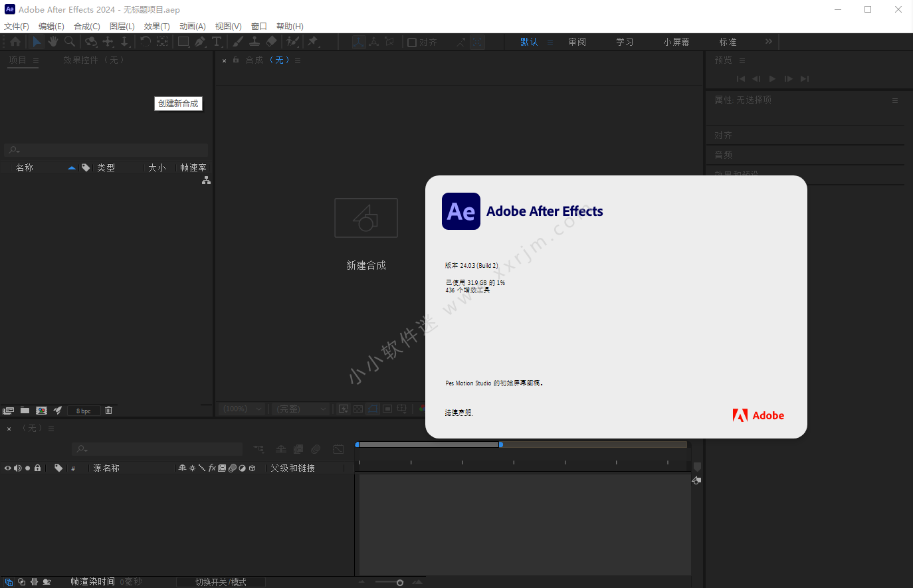Viewport: 913px width, 588px height.
Task: Open the 属性 panel menu
Action: click(x=895, y=100)
